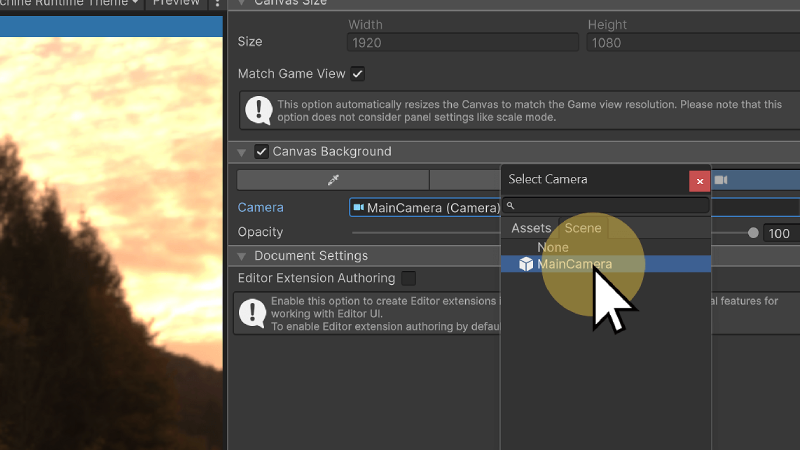Collapse the Canvas Size section
Viewport: 800px width, 450px height.
pos(242,3)
